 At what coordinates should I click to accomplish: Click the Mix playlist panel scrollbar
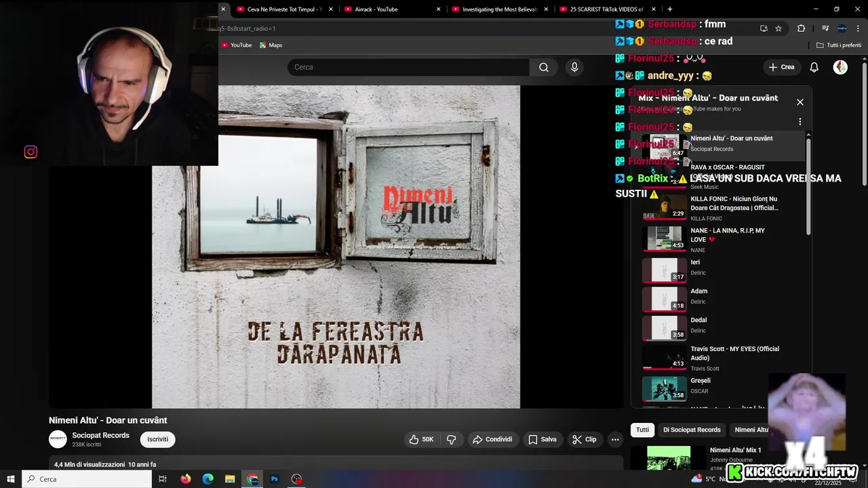coord(808,185)
